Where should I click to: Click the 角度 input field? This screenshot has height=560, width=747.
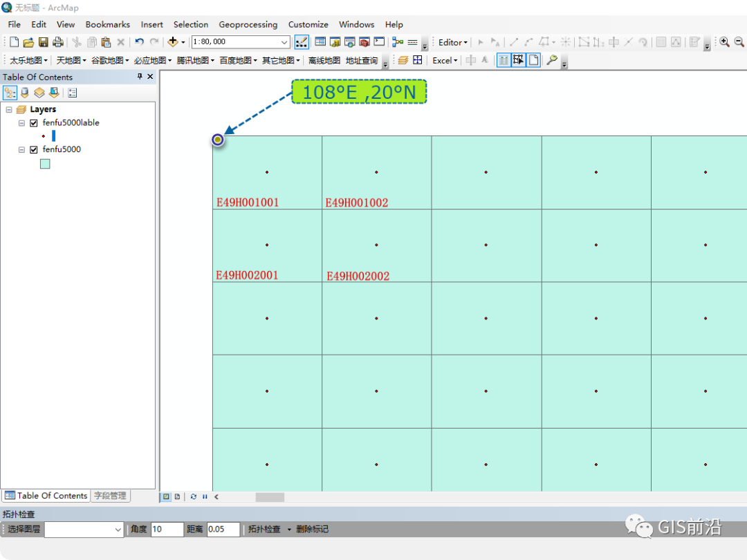click(x=167, y=529)
